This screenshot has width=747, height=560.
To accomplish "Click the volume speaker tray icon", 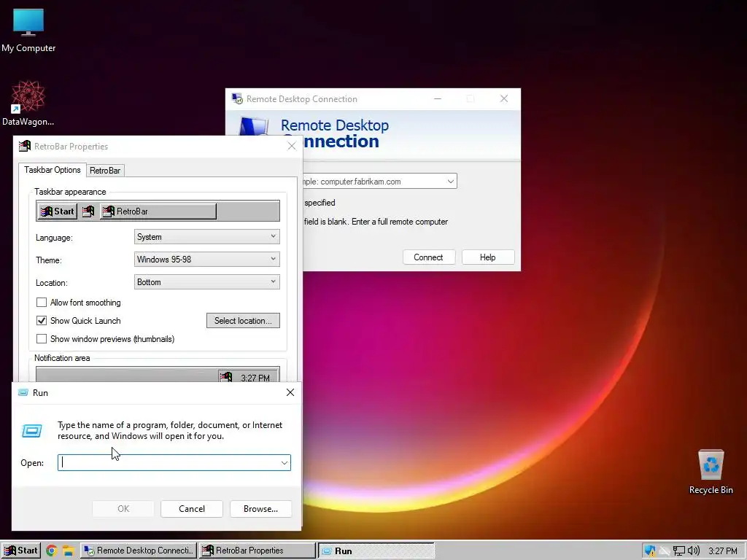I will (694, 551).
